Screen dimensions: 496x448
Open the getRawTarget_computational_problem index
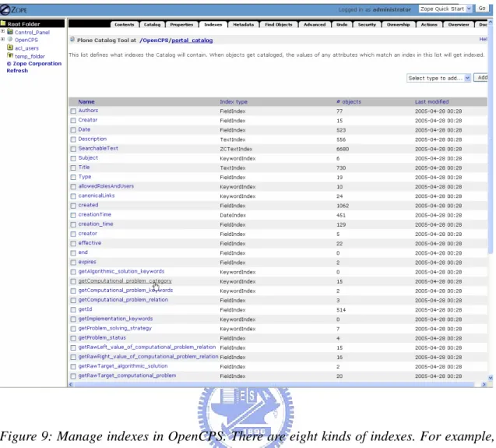click(x=127, y=376)
